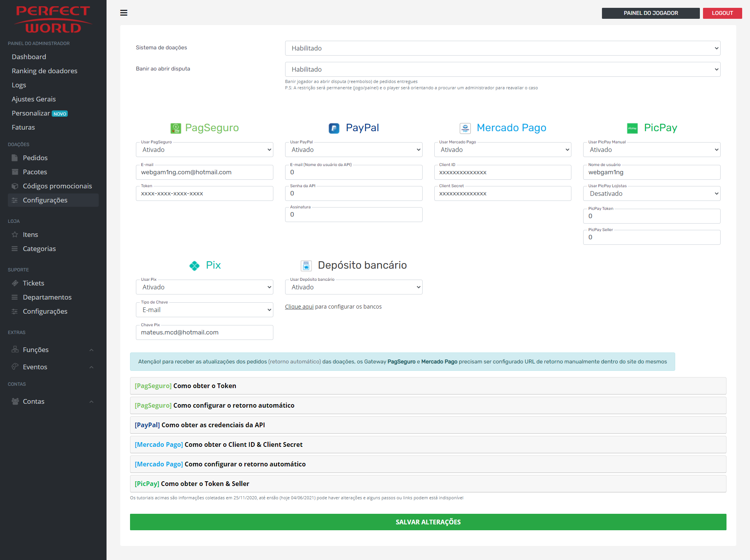The width and height of the screenshot is (750, 560).
Task: Click the Departamentos list icon
Action: coord(15,297)
